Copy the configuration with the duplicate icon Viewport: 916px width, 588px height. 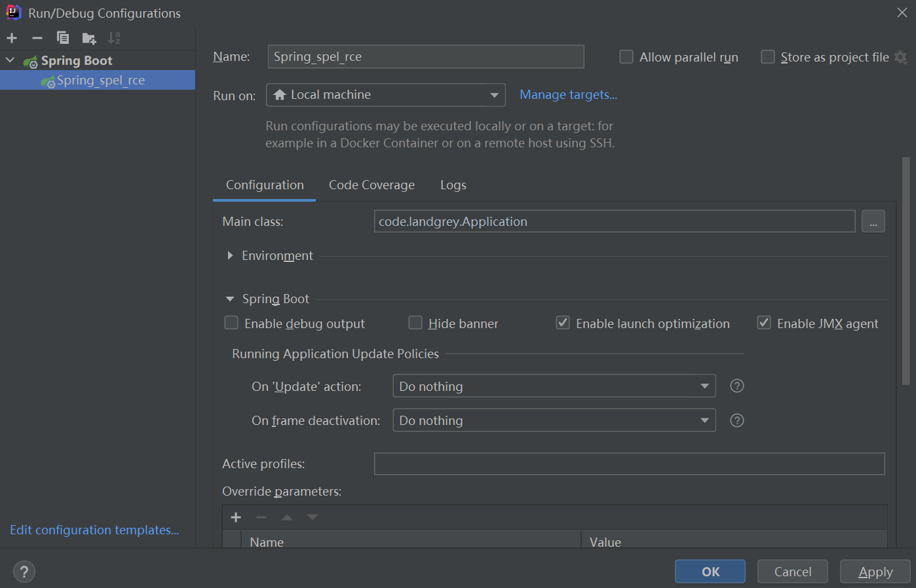coord(63,37)
